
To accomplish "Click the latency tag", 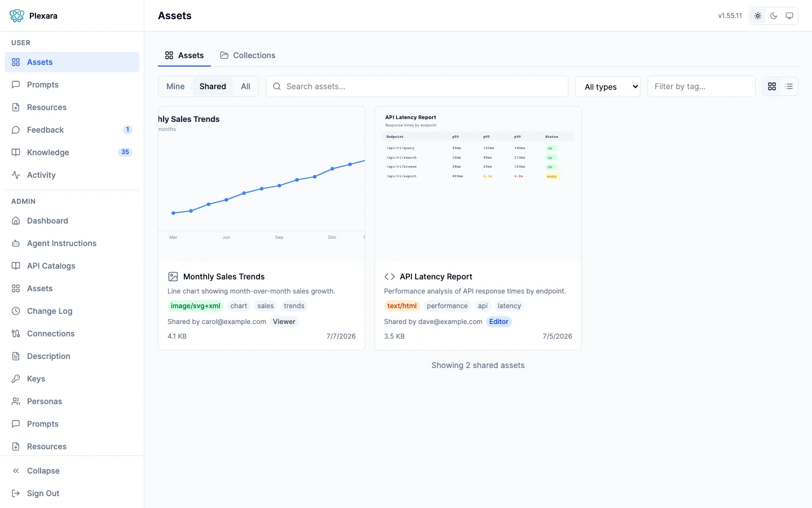I will 509,306.
